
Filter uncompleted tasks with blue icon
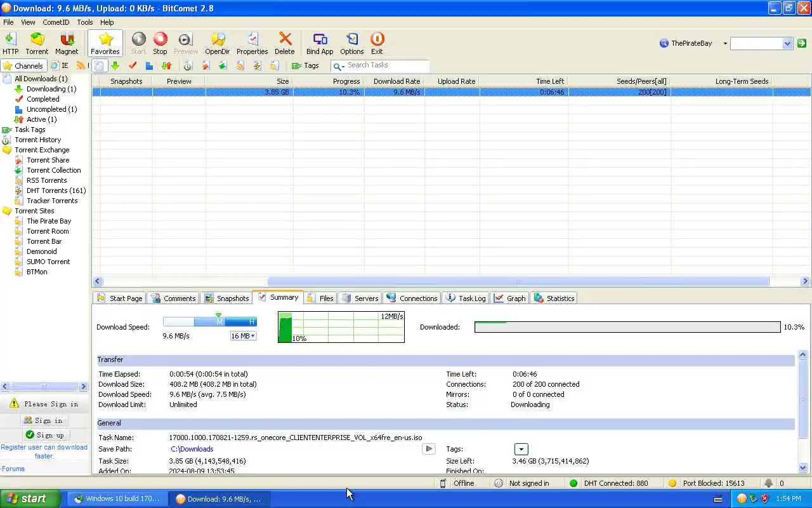point(149,65)
